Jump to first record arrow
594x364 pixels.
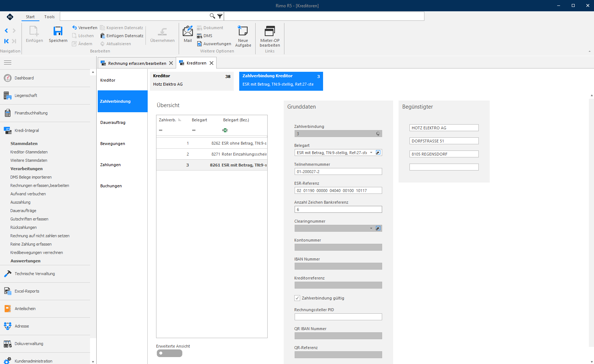coord(6,41)
